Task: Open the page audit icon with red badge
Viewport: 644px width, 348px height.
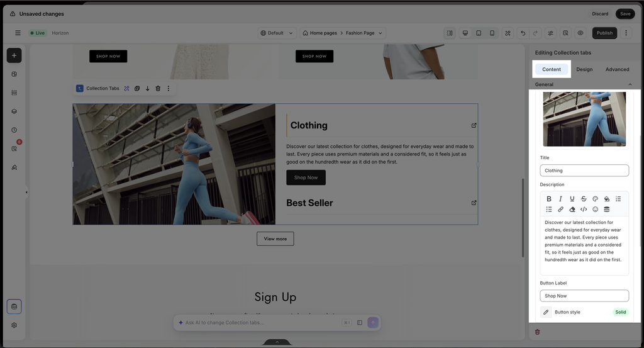Action: 15,148
